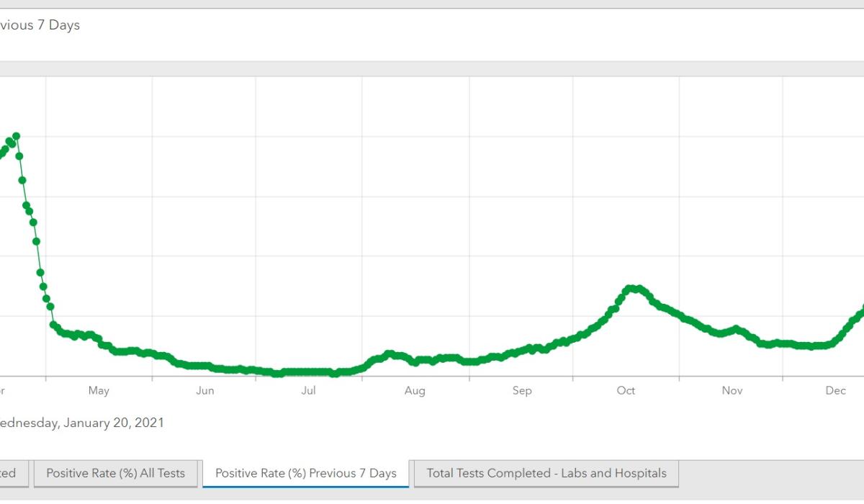This screenshot has width=864, height=504.
Task: Select Positive Rate (%) Previous 7 Days tab
Action: point(305,473)
